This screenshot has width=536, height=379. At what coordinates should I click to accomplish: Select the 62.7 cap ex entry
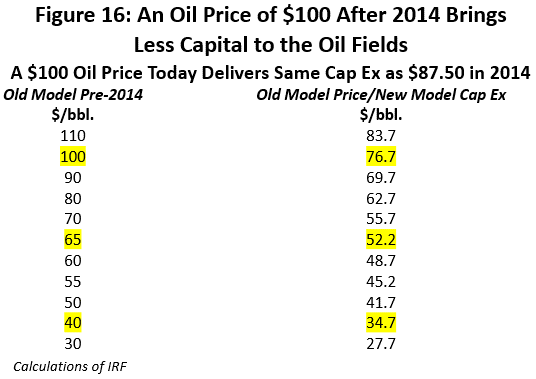(x=381, y=199)
